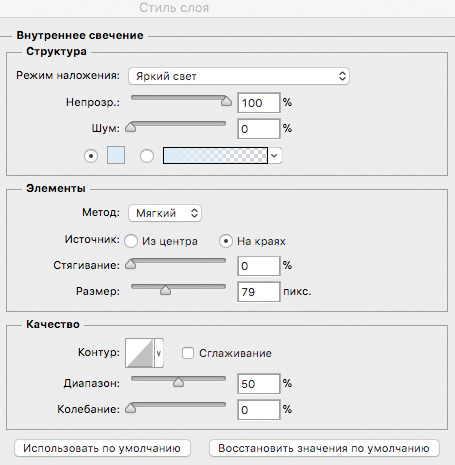Click the Стягивание choke value field
Screen dimensions: 455x465
point(259,266)
